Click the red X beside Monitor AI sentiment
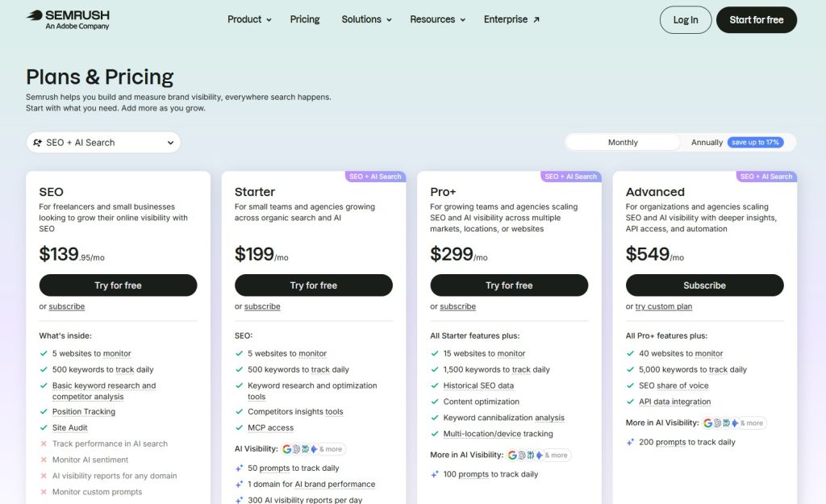 (44, 460)
